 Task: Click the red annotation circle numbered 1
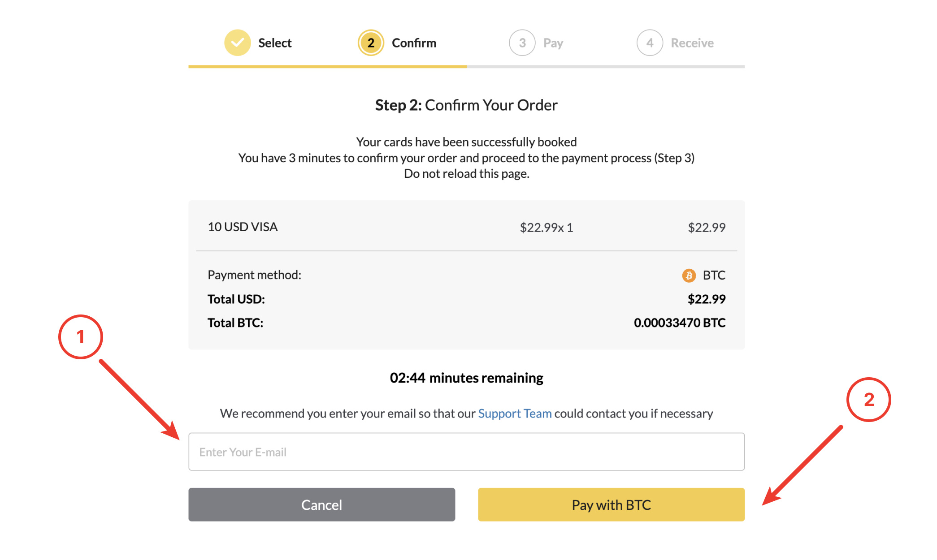click(81, 337)
